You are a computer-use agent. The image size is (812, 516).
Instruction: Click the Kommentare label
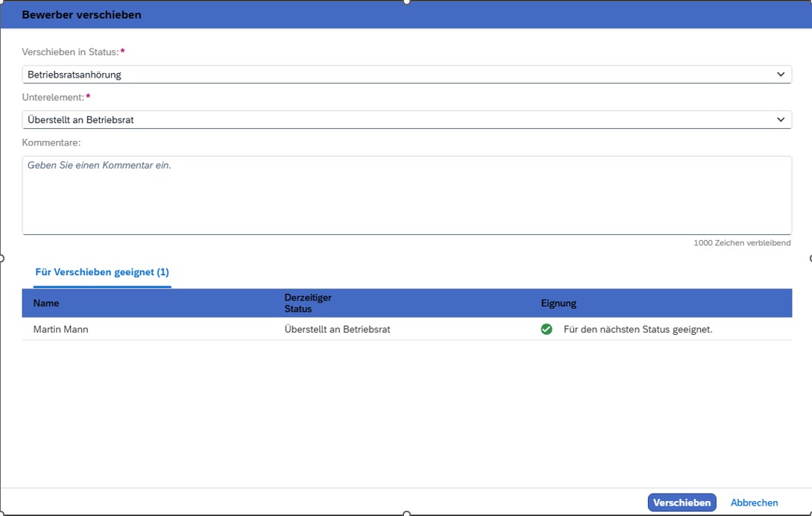coord(51,142)
